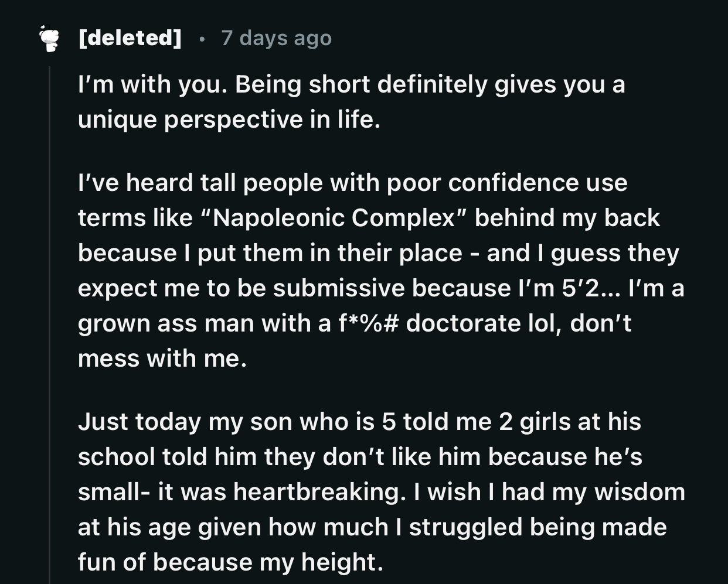Click the text "grown ass man with a"
The image size is (728, 584).
(x=205, y=324)
